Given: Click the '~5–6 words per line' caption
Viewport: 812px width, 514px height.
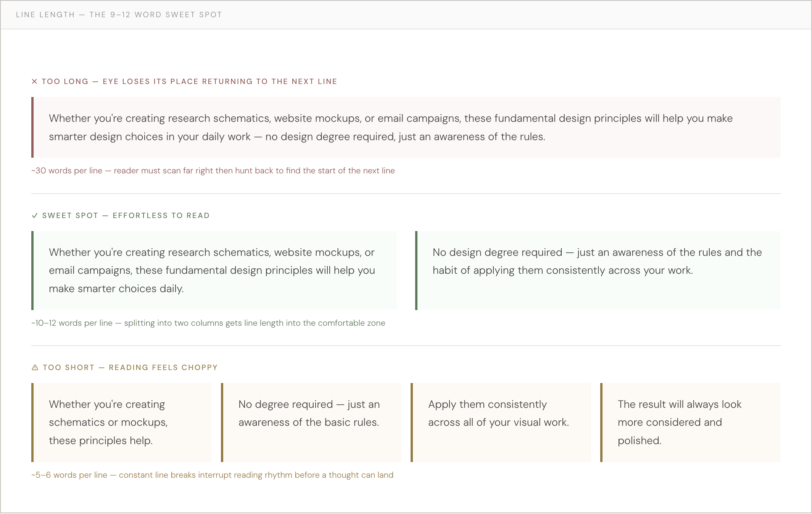Looking at the screenshot, I should pos(212,475).
